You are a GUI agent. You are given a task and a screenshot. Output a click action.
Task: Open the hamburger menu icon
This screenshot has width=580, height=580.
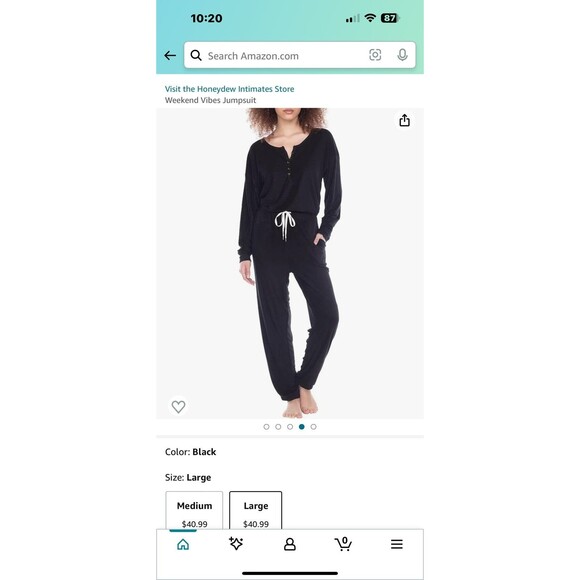pos(397,544)
